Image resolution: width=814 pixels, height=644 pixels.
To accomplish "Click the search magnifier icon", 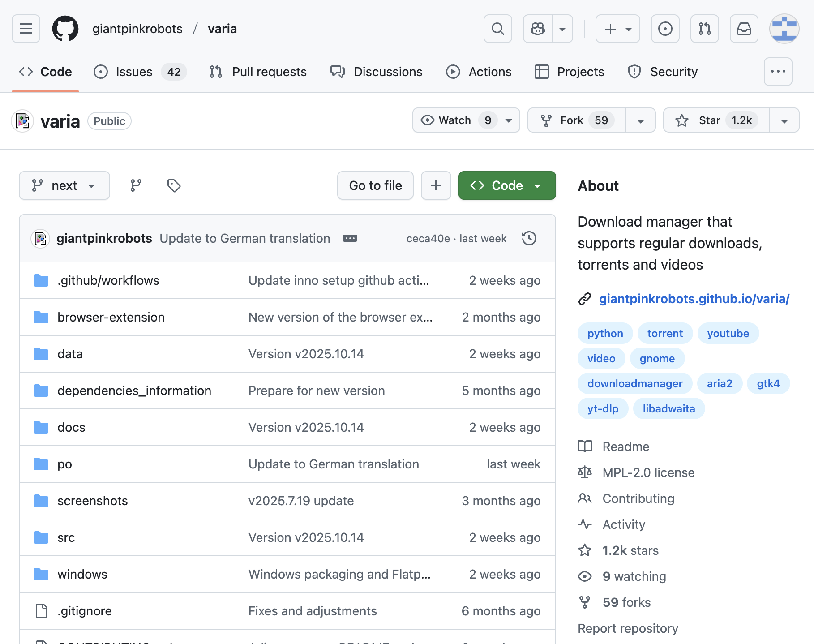I will [497, 29].
